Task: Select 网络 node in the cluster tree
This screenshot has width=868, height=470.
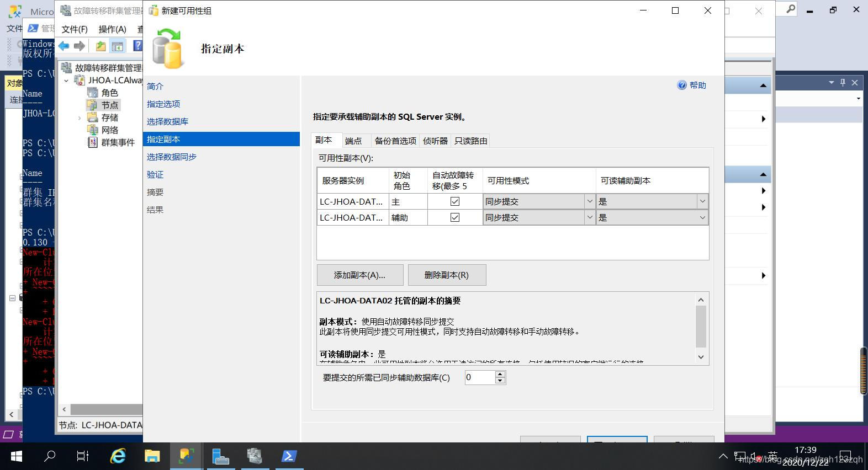Action: [x=109, y=130]
